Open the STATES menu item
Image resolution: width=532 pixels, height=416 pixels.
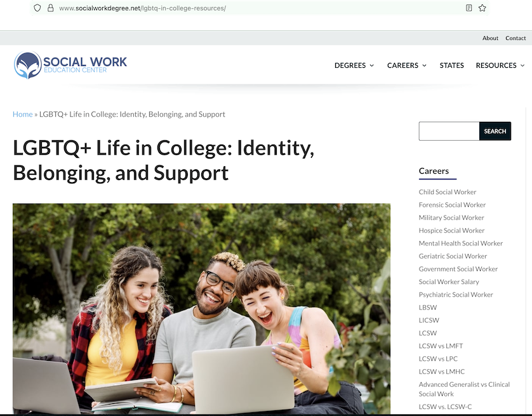[451, 65]
